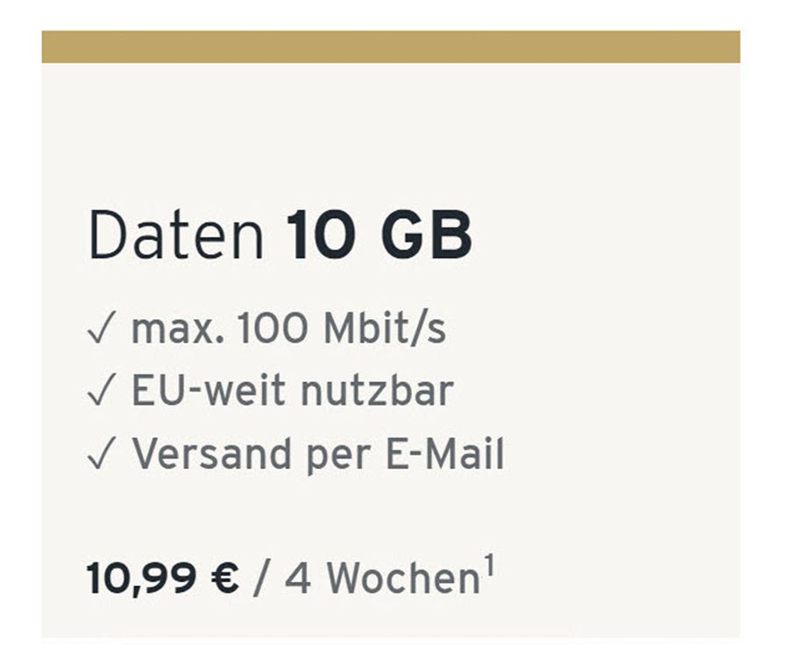The width and height of the screenshot is (789, 672).
Task: Select the max. 100 Mbit/s feature text
Action: 288,329
